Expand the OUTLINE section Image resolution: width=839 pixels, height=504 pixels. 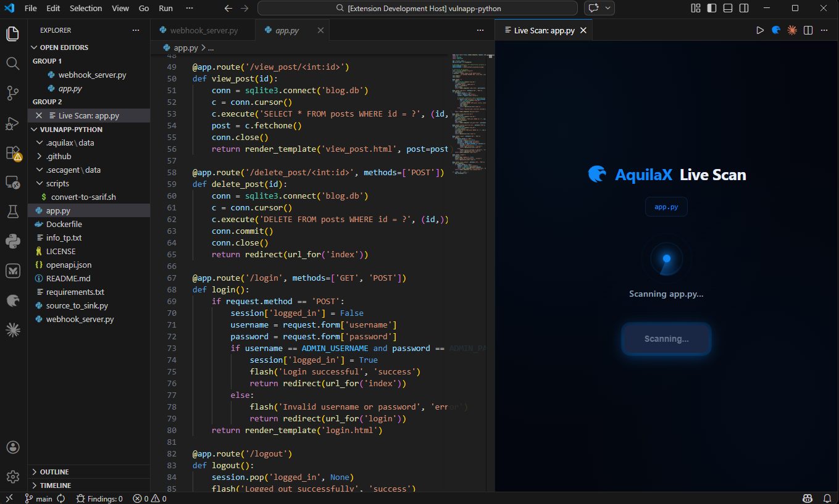[x=54, y=472]
